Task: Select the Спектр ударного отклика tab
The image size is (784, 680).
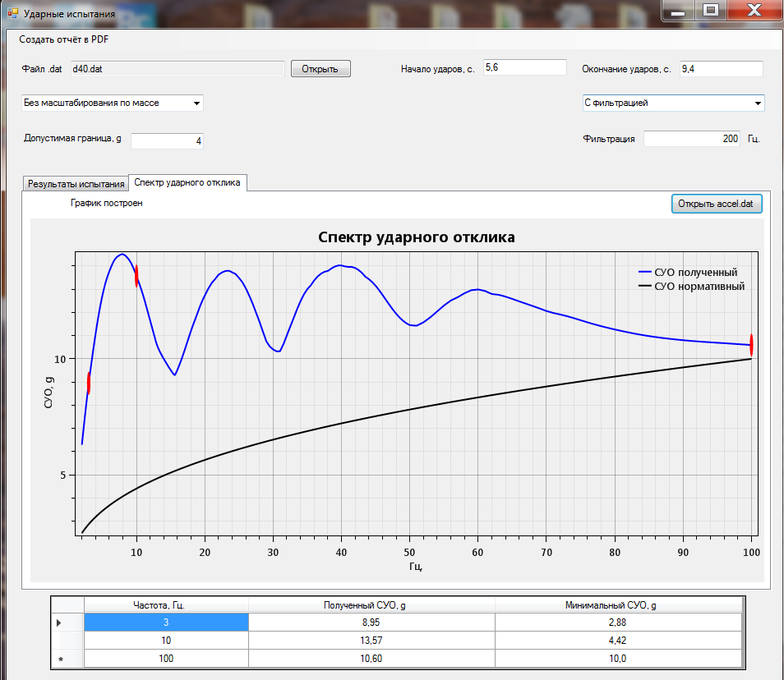Action: coord(187,182)
